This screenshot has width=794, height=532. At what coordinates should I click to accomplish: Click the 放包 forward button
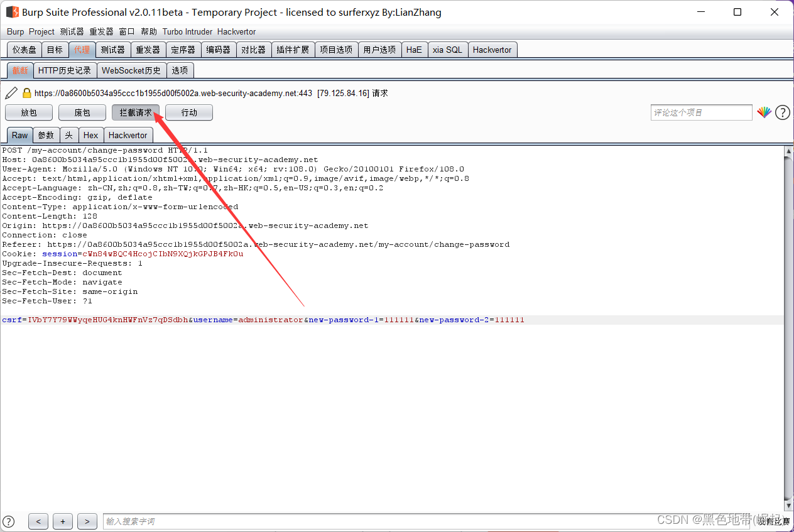(29, 112)
